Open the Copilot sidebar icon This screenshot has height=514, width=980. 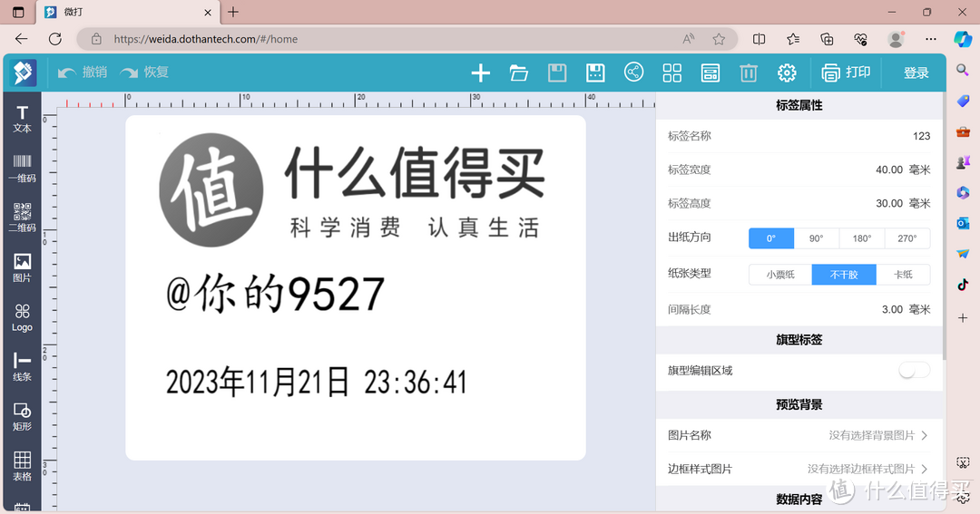point(963,39)
